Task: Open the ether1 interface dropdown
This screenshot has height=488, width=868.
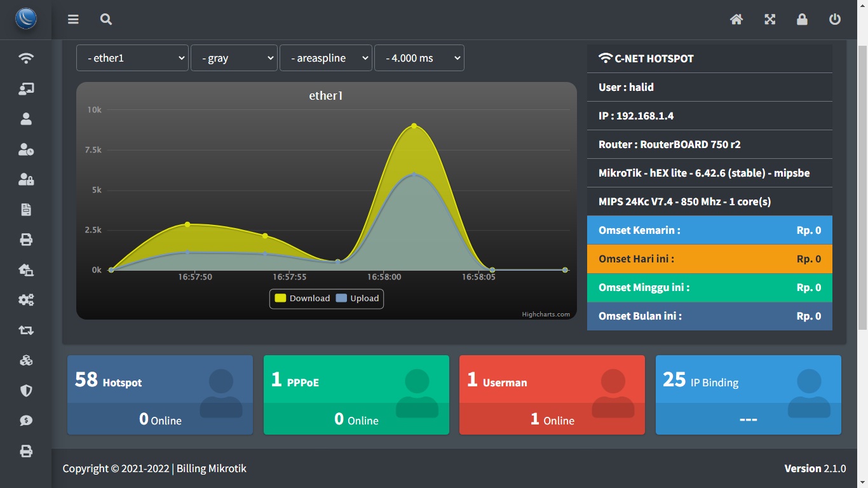Action: click(132, 58)
